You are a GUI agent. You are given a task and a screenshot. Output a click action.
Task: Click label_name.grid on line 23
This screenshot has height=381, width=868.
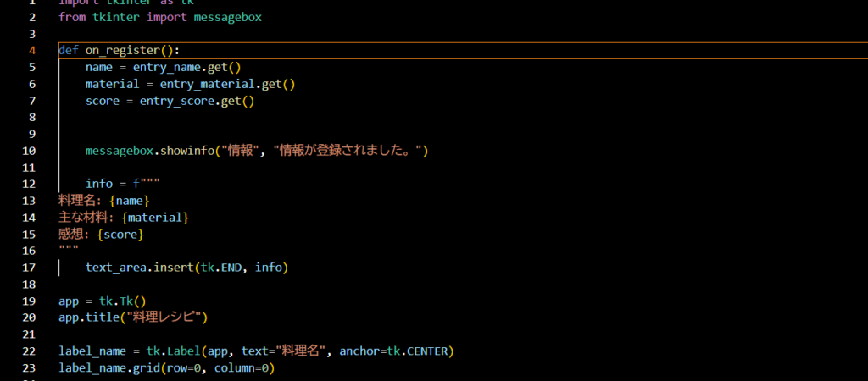108,368
